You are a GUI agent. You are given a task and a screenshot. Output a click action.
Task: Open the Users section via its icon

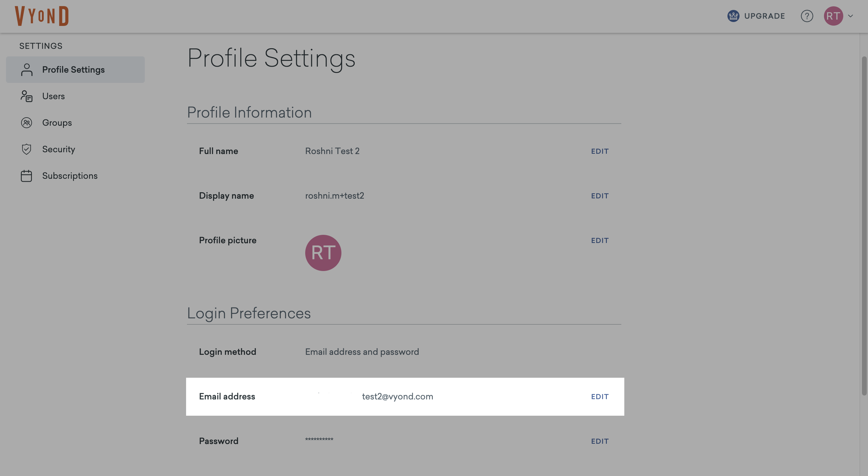(x=27, y=96)
